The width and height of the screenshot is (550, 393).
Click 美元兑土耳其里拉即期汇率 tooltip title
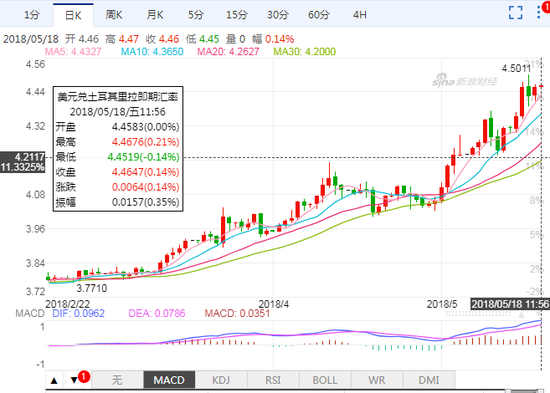[118, 96]
